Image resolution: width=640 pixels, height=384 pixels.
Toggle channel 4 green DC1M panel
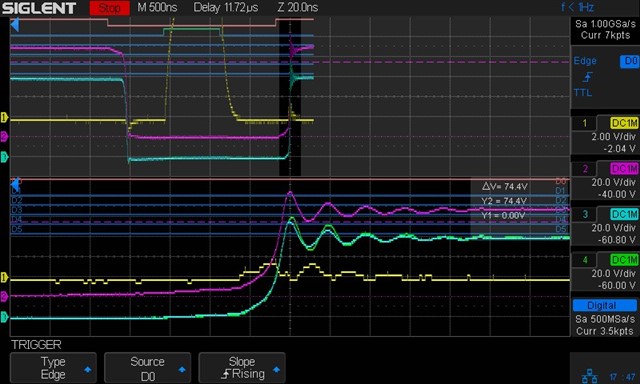click(x=605, y=272)
